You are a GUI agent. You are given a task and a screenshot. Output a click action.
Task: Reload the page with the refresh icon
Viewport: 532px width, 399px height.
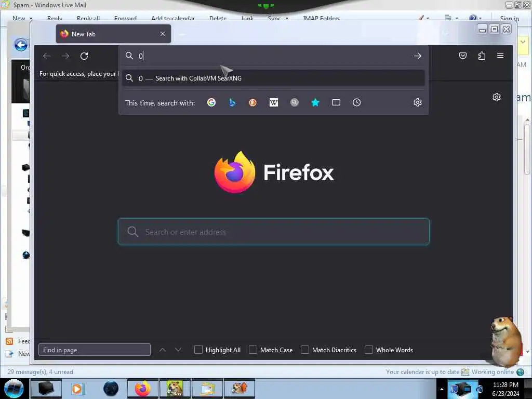point(84,56)
